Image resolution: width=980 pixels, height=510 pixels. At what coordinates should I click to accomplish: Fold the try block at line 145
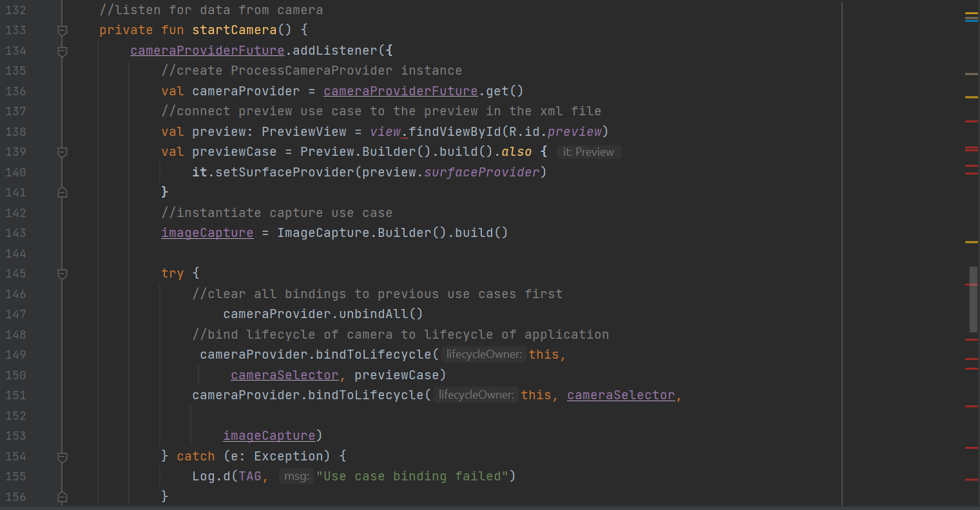click(62, 274)
